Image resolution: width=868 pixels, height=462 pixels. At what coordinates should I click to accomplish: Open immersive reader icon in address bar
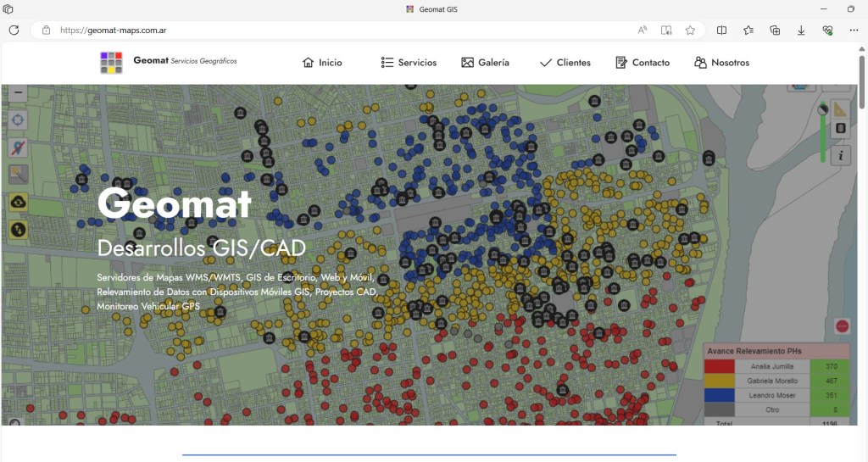[666, 31]
